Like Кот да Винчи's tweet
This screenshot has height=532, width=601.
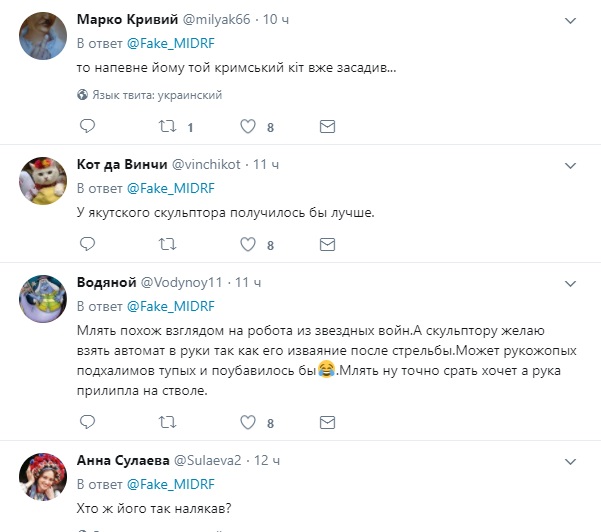(x=249, y=244)
